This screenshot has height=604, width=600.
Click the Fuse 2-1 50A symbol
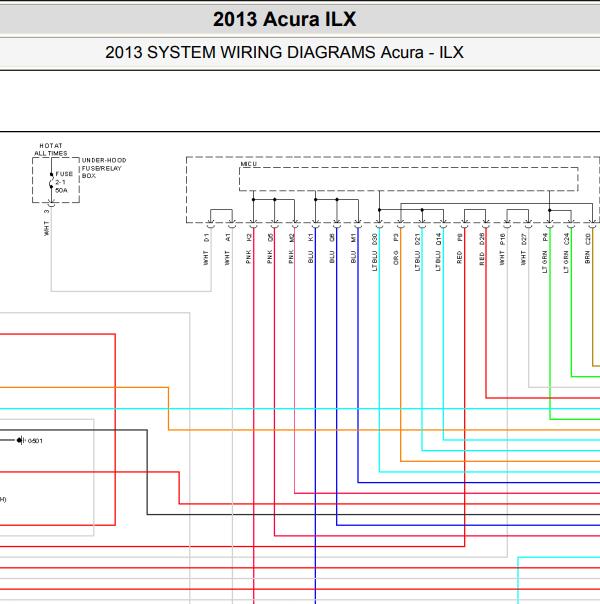tap(51, 181)
